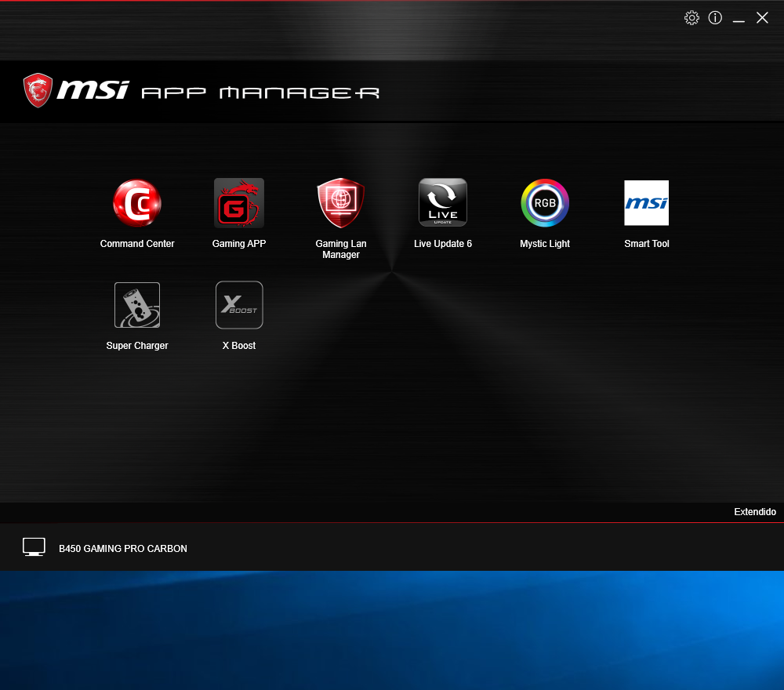
Task: Open Live Update 6
Action: coord(443,202)
